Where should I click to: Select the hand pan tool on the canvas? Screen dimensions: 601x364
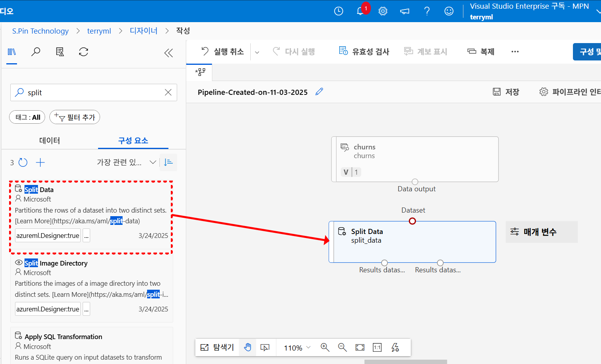tap(247, 347)
